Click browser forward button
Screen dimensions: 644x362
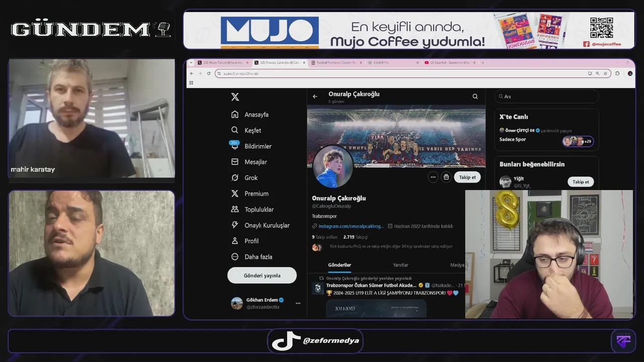tap(200, 73)
